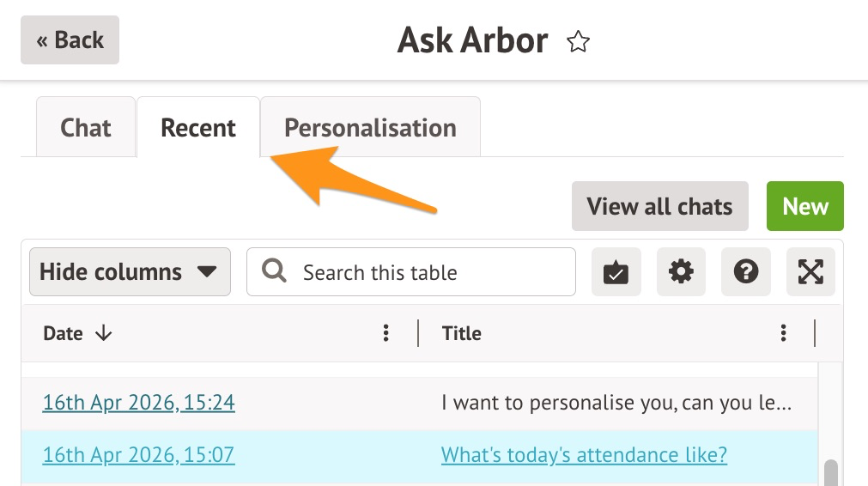Click the table's vertical scrollbar thumb
This screenshot has width=868, height=486.
(829, 472)
